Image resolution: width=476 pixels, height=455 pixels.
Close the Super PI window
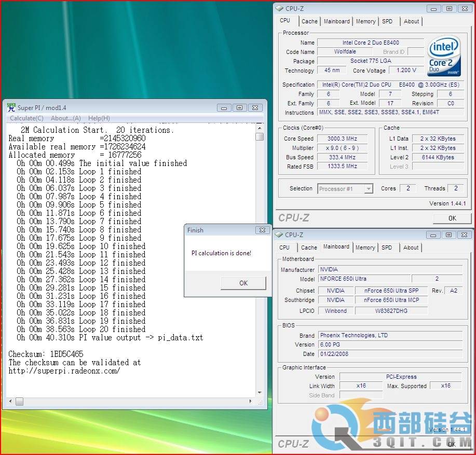tap(255, 108)
